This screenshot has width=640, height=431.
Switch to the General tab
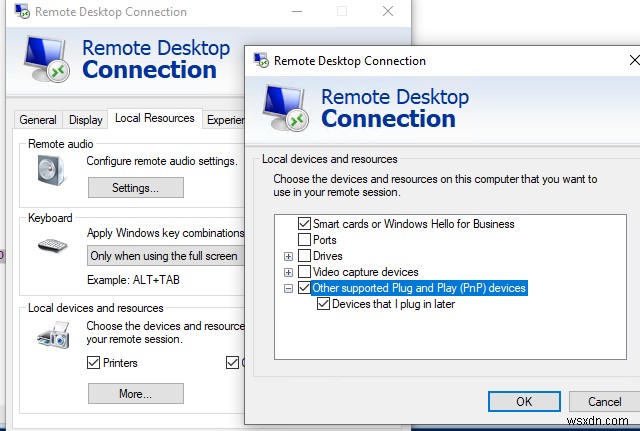38,120
